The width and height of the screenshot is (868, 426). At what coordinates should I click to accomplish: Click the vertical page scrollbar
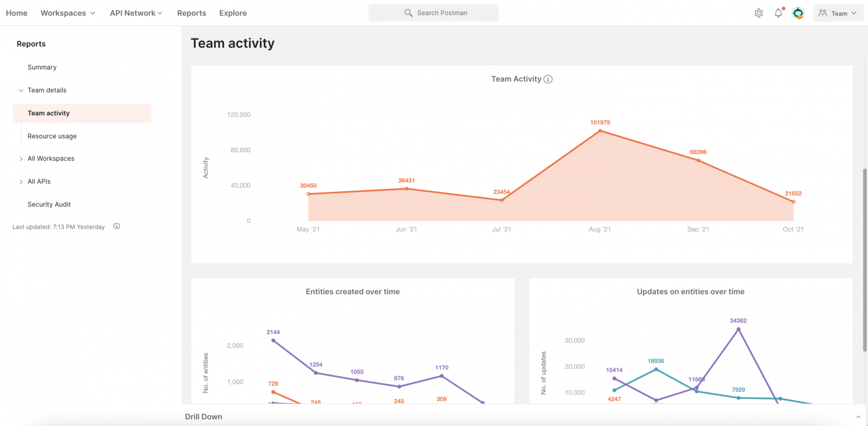point(865,259)
